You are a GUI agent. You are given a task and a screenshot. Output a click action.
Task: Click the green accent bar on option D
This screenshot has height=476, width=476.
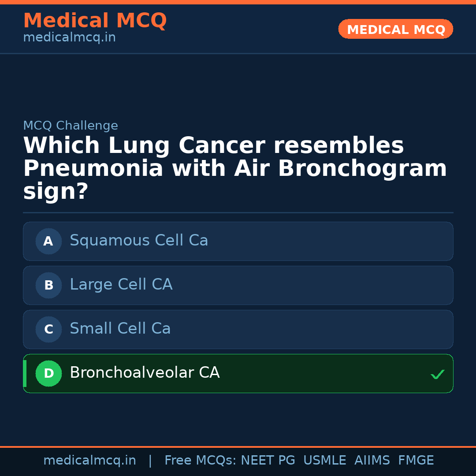(25, 373)
